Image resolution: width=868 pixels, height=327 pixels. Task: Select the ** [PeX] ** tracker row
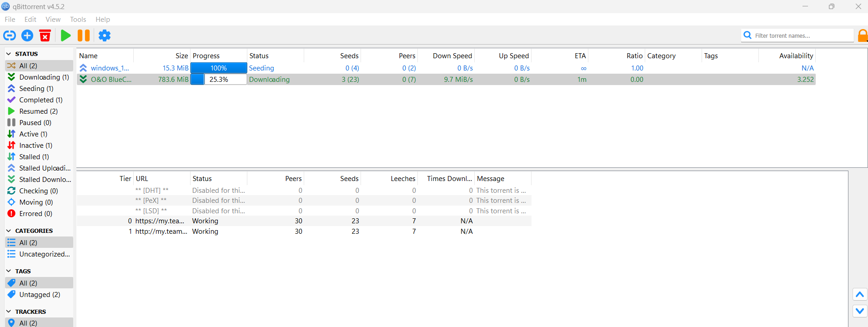(304, 200)
